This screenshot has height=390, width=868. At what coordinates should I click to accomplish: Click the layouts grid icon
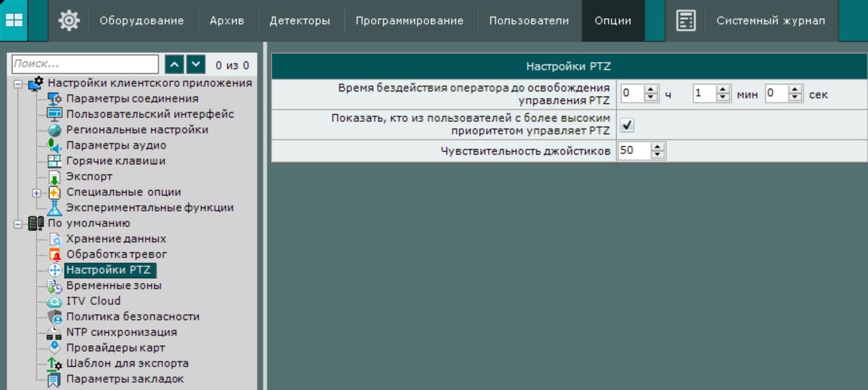(14, 20)
